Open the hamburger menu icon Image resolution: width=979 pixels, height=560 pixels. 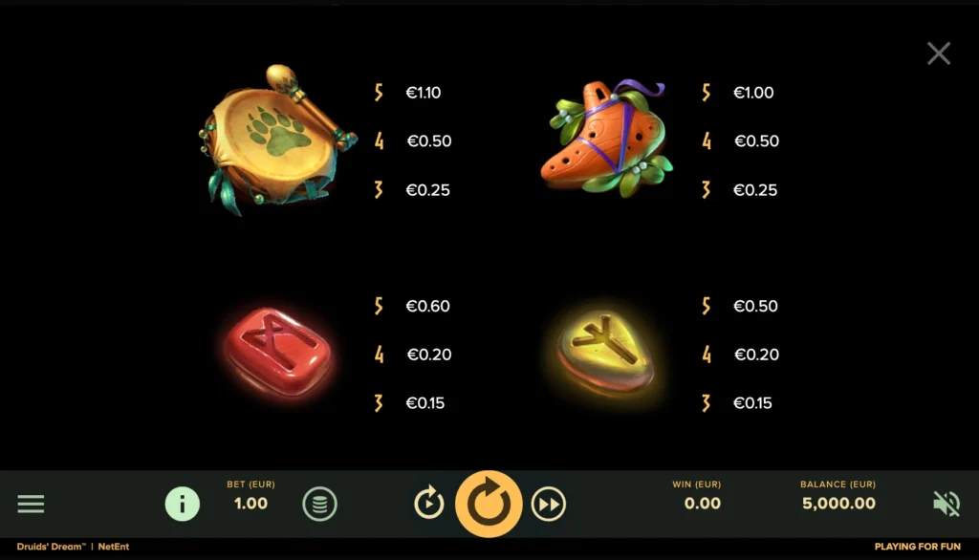[x=31, y=504]
